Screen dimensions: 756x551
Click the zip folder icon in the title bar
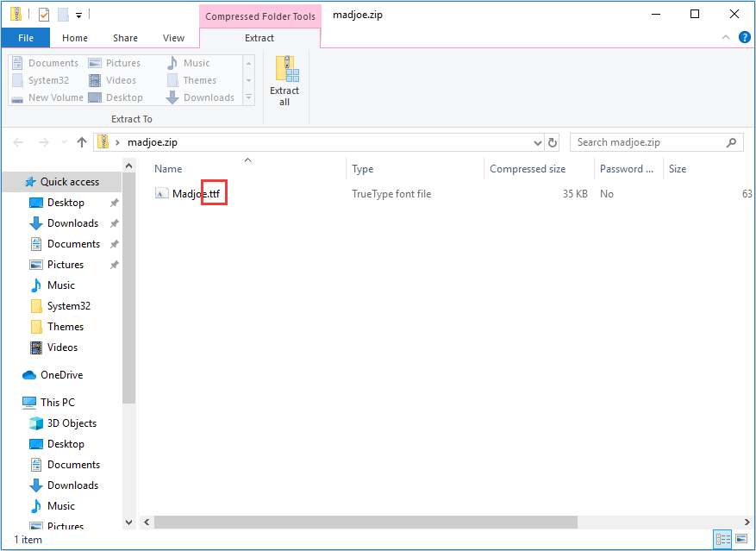click(15, 15)
